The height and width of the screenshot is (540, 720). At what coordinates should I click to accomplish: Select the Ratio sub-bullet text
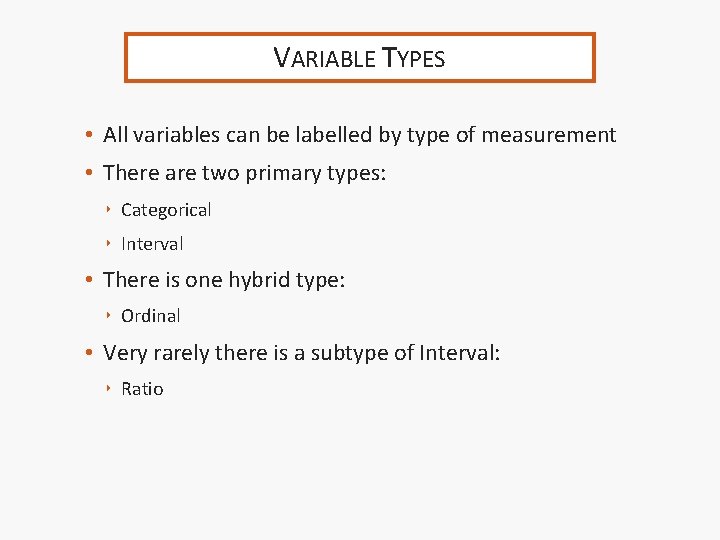tap(142, 389)
